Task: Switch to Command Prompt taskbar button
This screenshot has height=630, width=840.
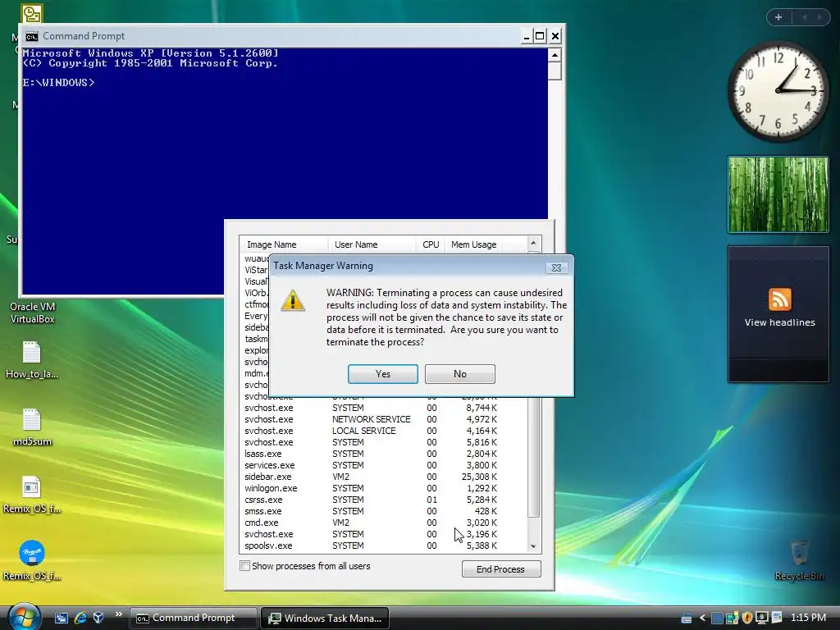Action: (x=193, y=618)
